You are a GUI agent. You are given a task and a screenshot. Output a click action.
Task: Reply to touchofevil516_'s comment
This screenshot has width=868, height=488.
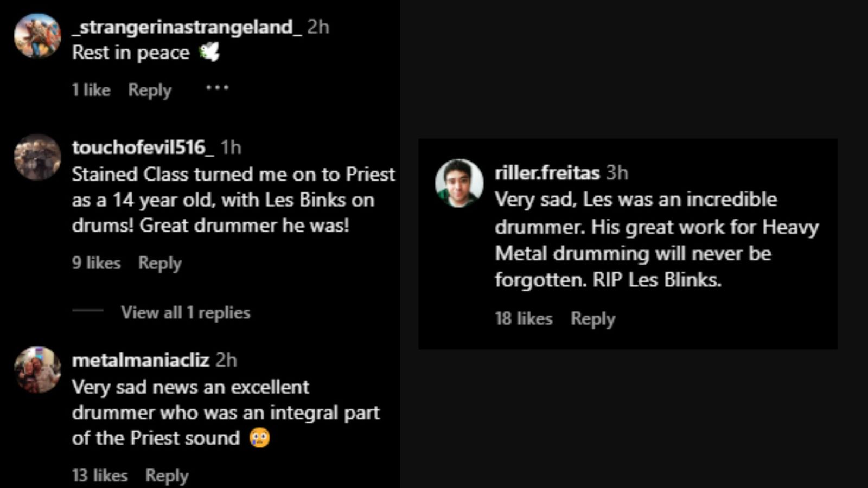(x=159, y=263)
